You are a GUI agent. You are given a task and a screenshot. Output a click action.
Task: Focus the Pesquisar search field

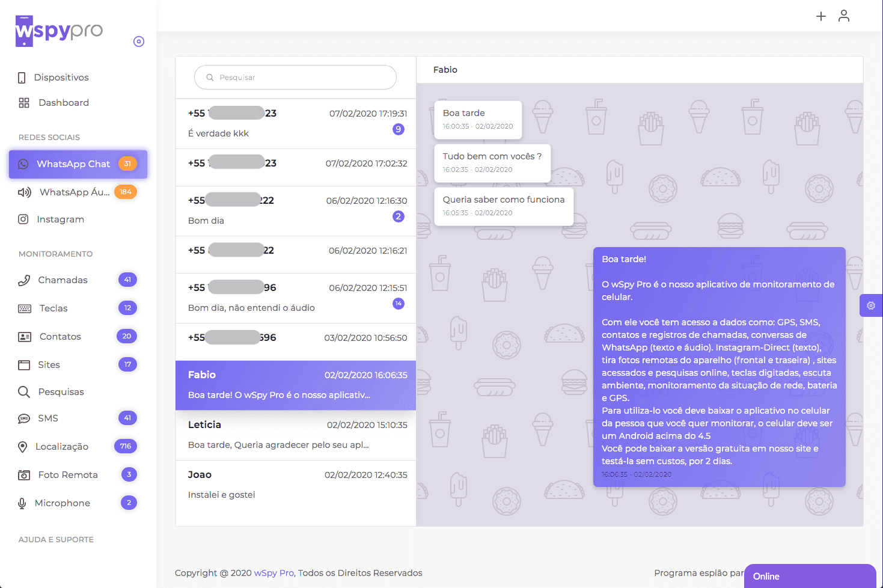295,78
